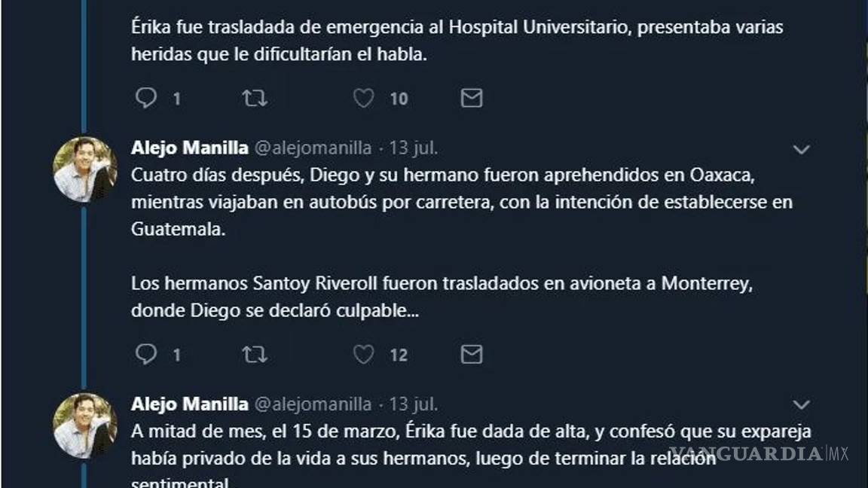Image resolution: width=868 pixels, height=488 pixels.
Task: Open chevron menu on the Oaxaca tweet
Action: [x=801, y=150]
